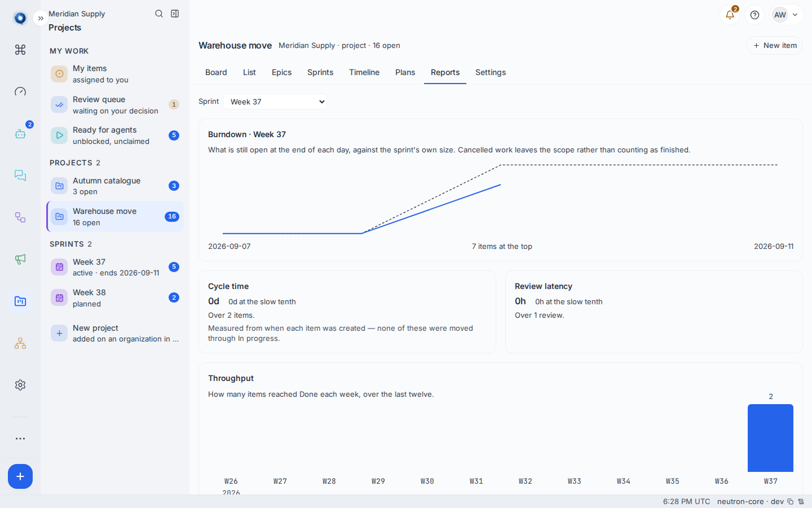Select the Reports tab
The width and height of the screenshot is (812, 508).
tap(445, 72)
